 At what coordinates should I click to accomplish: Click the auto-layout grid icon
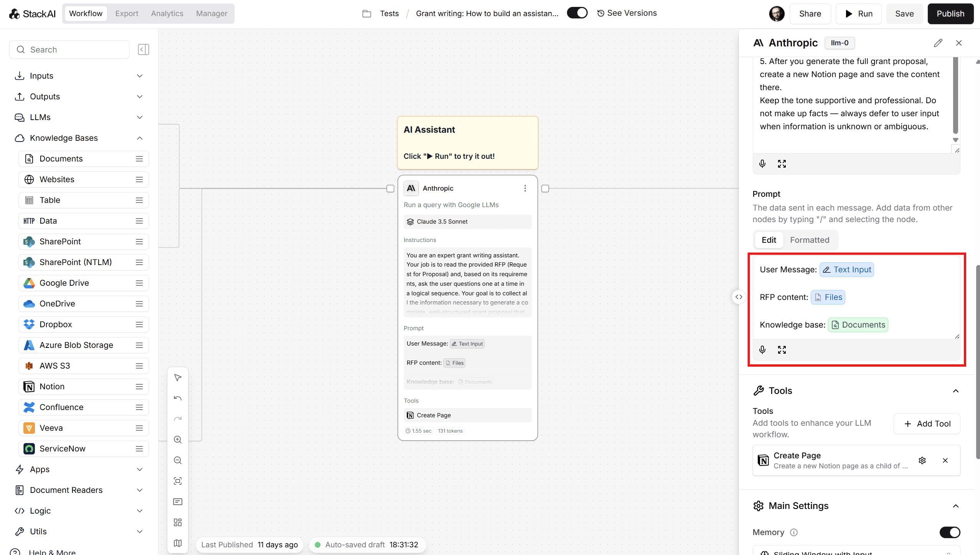[178, 522]
